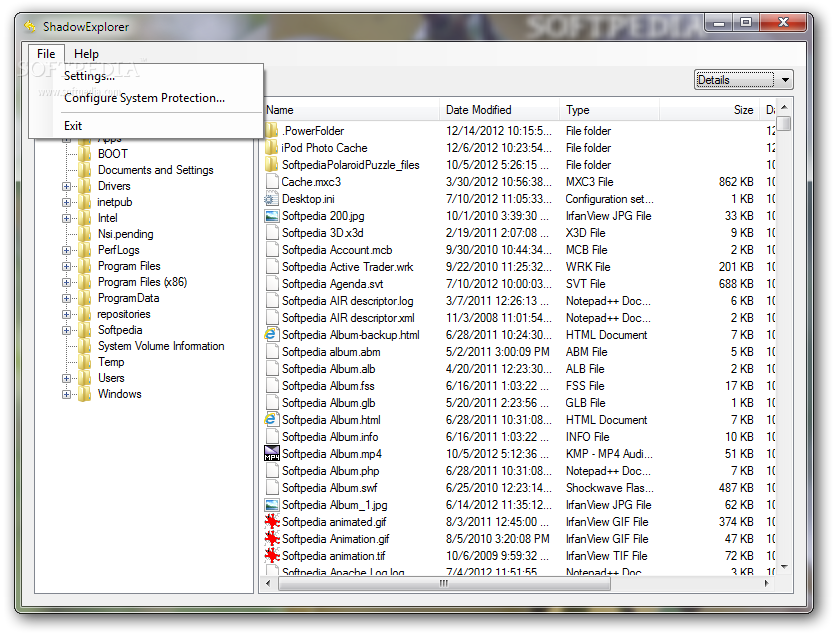Click the horizontal scrollbar thumb
Image resolution: width=834 pixels, height=634 pixels.
click(x=444, y=583)
